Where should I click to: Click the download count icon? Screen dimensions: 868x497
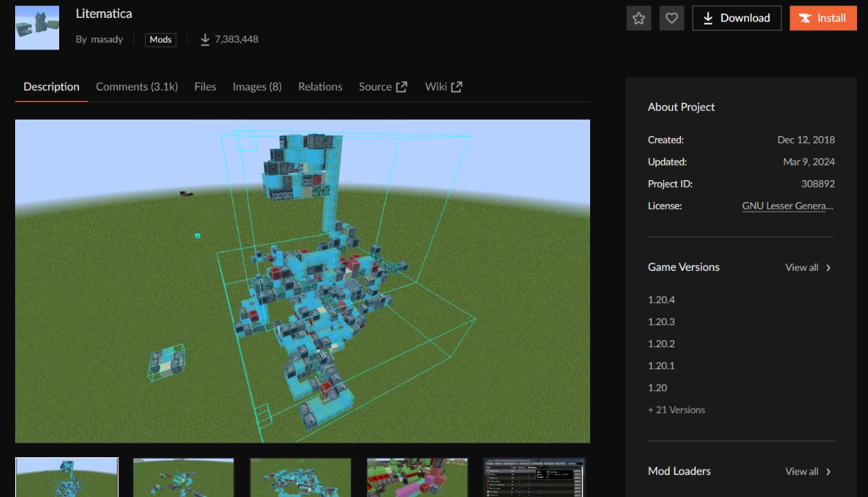[x=205, y=39]
